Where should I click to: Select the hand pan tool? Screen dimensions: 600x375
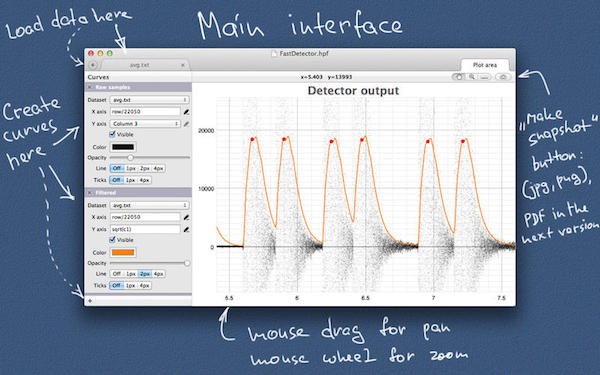coord(458,77)
